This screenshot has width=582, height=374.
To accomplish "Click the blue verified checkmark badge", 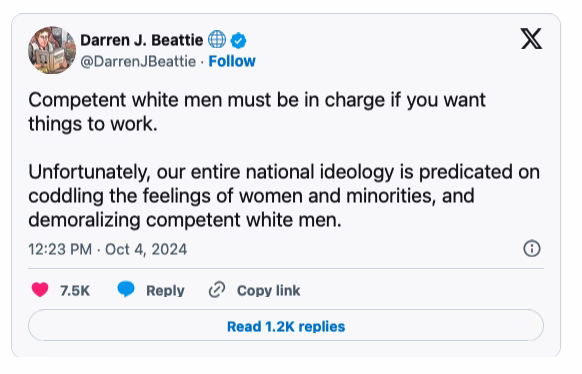I will [x=238, y=40].
